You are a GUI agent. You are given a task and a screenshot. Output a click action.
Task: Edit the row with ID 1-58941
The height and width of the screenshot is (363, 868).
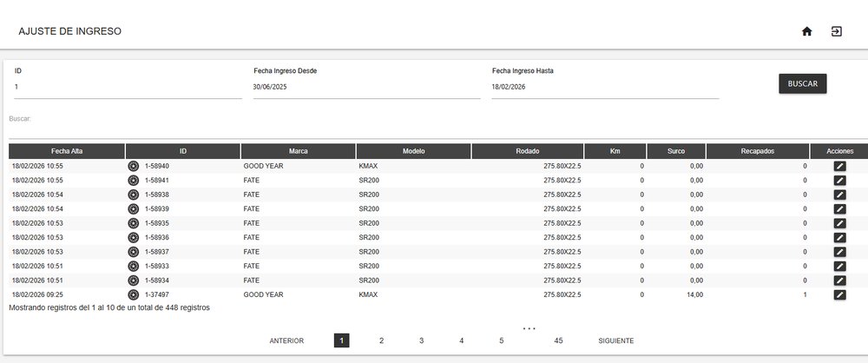(x=839, y=180)
